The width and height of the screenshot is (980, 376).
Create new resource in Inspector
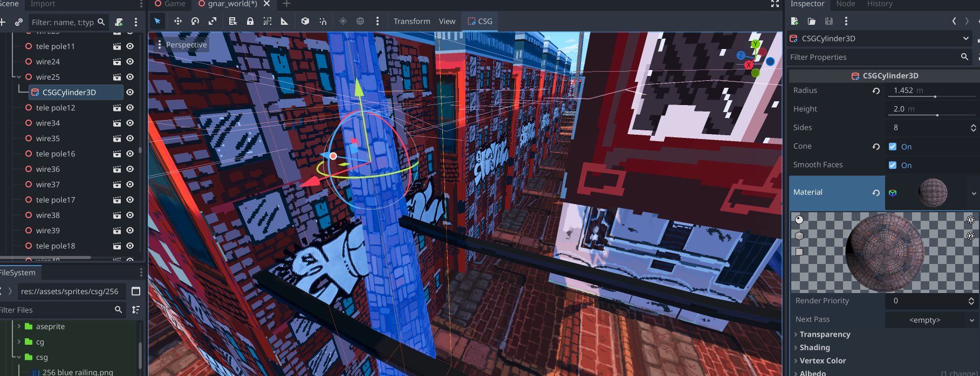[794, 21]
